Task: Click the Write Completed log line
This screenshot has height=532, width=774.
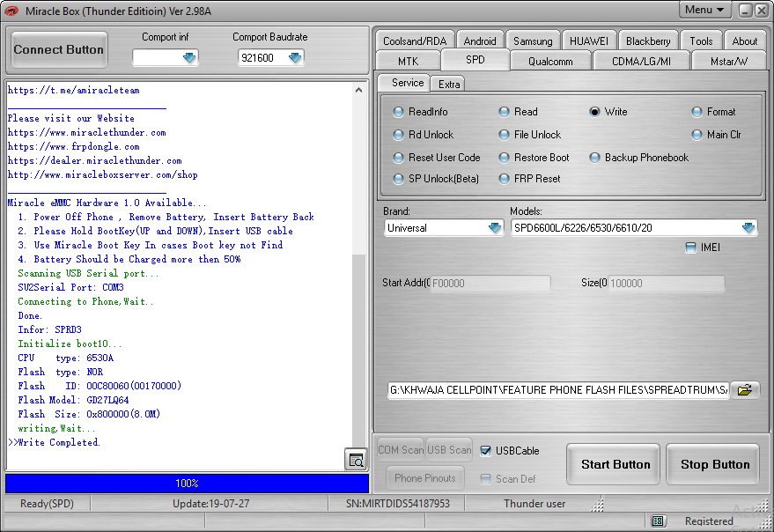Action: click(54, 442)
